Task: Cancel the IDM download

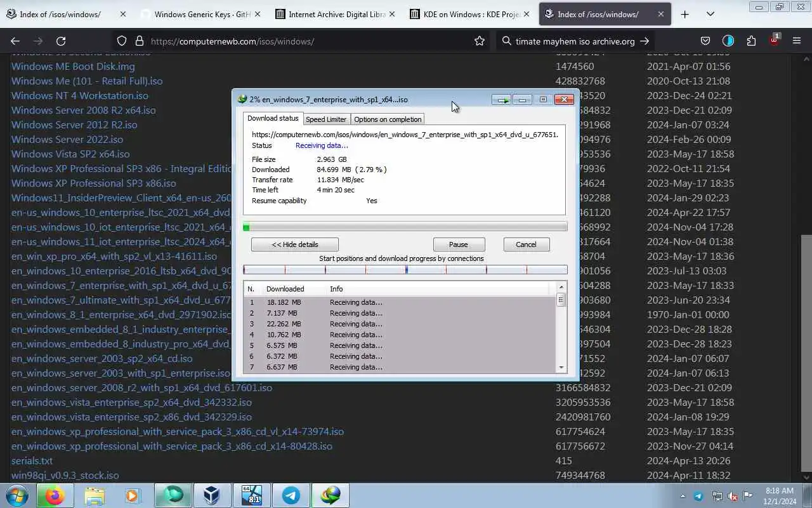Action: click(526, 244)
